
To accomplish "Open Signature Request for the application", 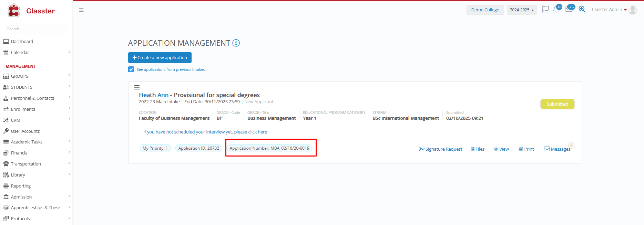I will click(x=441, y=149).
